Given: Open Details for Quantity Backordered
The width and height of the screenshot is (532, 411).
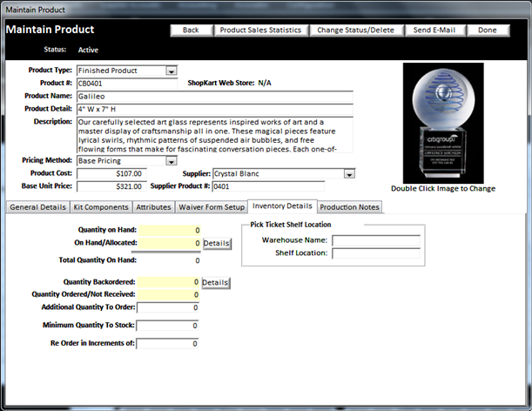Looking at the screenshot, I should pos(215,282).
